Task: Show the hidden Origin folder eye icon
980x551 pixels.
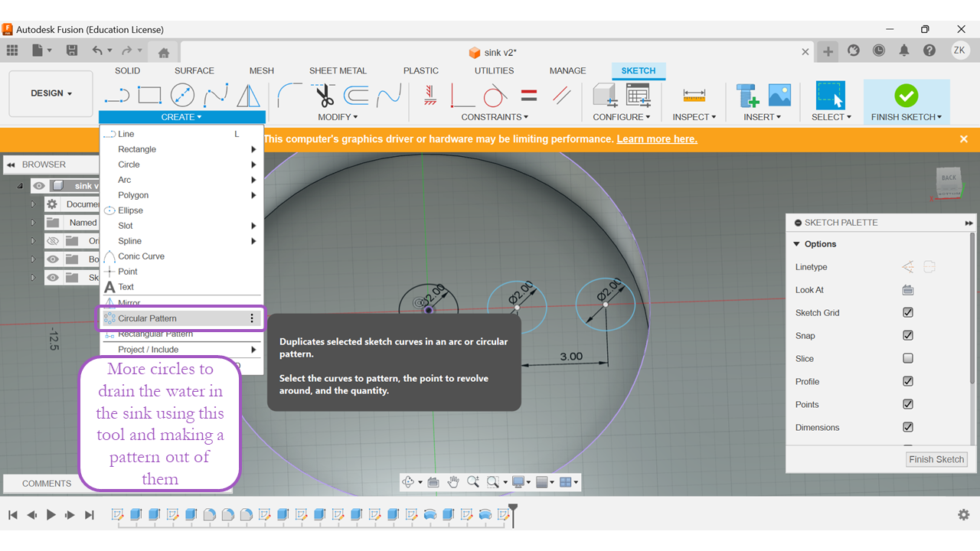Action: pos(52,241)
